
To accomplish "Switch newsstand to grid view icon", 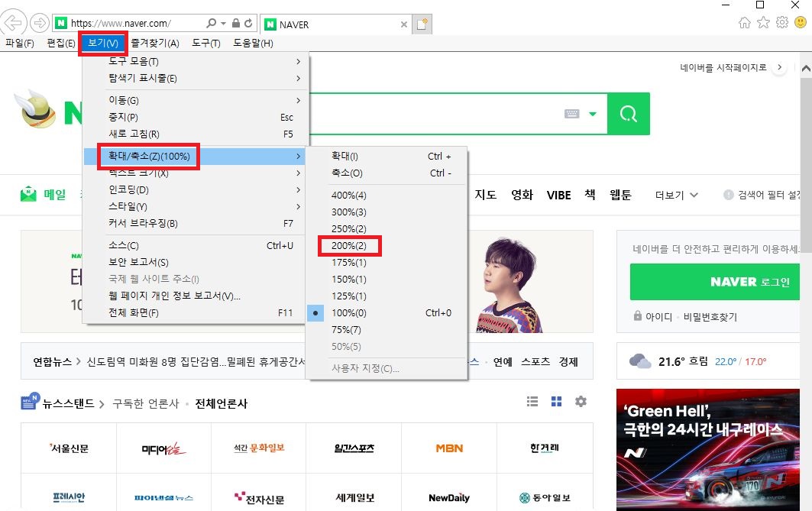I will click(557, 401).
